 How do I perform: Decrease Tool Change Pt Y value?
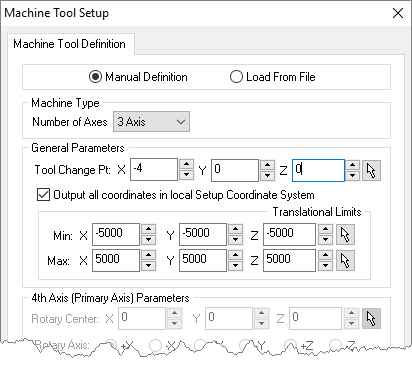[x=267, y=175]
